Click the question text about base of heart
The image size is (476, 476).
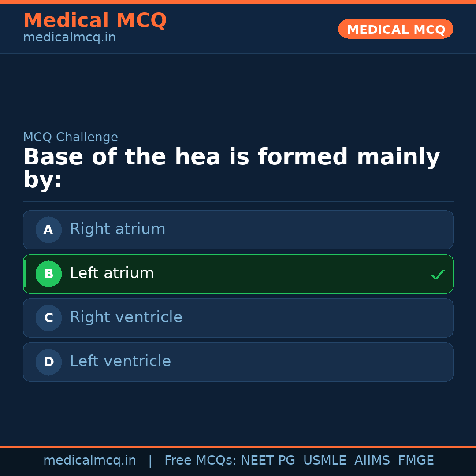(x=231, y=167)
